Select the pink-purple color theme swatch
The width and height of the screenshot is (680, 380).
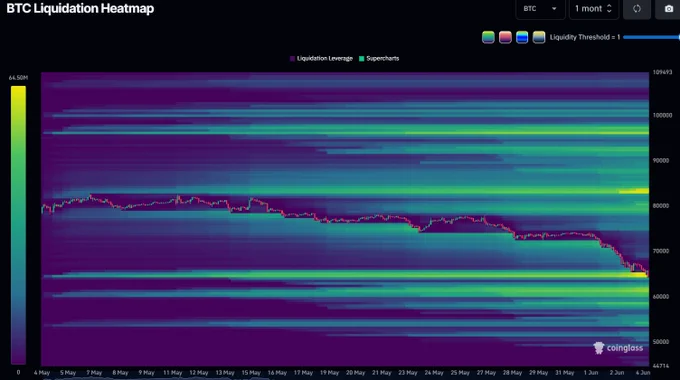tap(505, 37)
